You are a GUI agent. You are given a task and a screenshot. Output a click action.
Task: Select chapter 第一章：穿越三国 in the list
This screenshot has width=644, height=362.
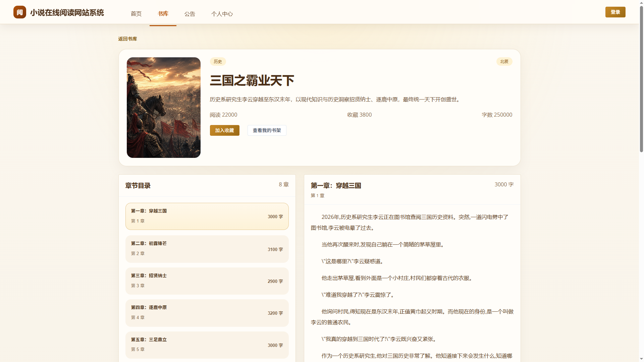click(x=207, y=216)
